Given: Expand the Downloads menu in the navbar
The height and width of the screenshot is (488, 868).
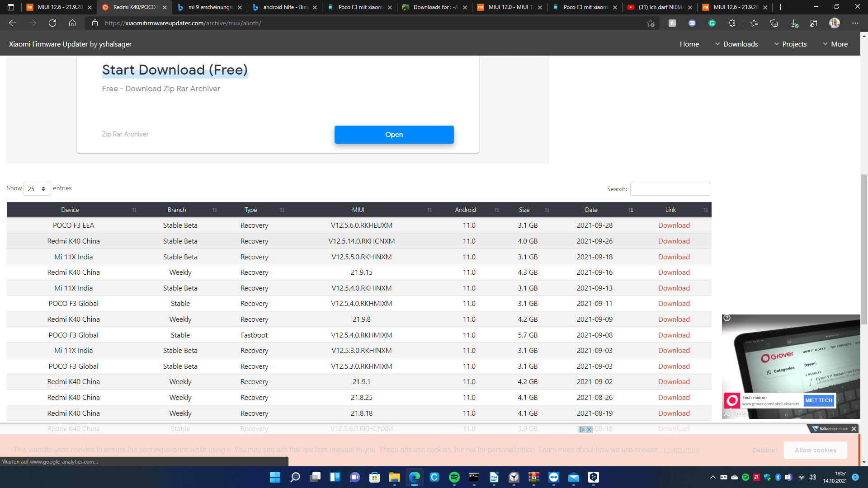Looking at the screenshot, I should pyautogui.click(x=736, y=44).
